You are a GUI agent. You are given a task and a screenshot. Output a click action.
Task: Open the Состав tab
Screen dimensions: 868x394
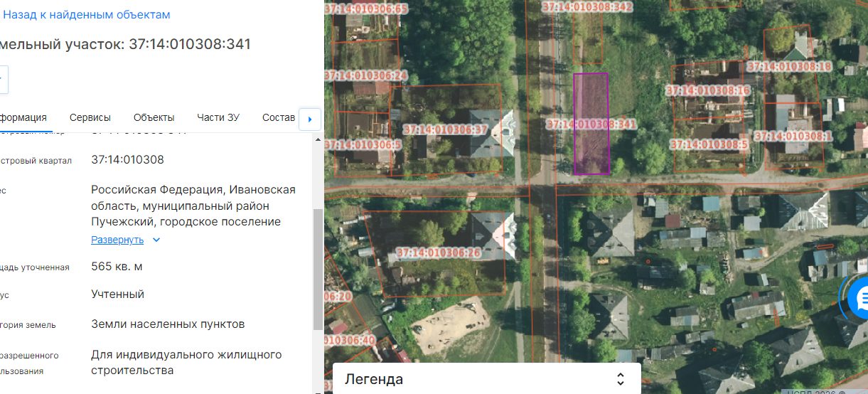coord(279,118)
